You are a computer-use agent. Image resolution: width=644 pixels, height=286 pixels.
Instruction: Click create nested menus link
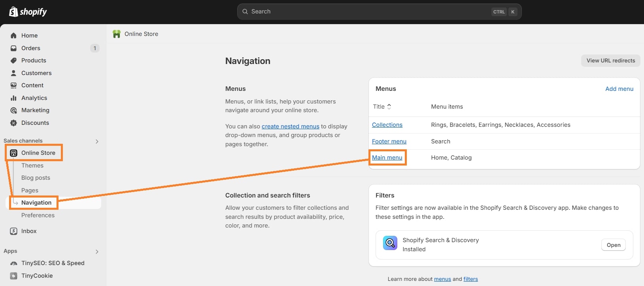tap(291, 126)
